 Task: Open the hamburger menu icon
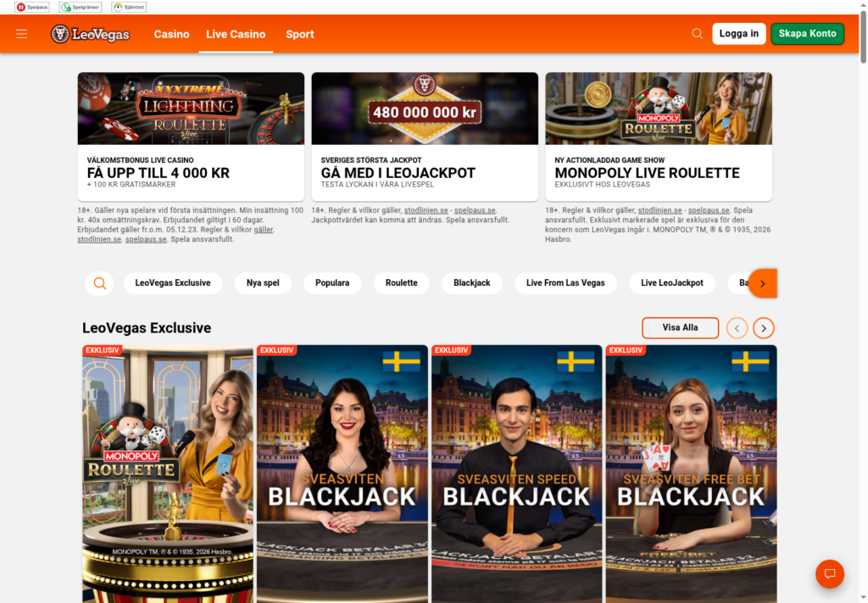(x=21, y=34)
